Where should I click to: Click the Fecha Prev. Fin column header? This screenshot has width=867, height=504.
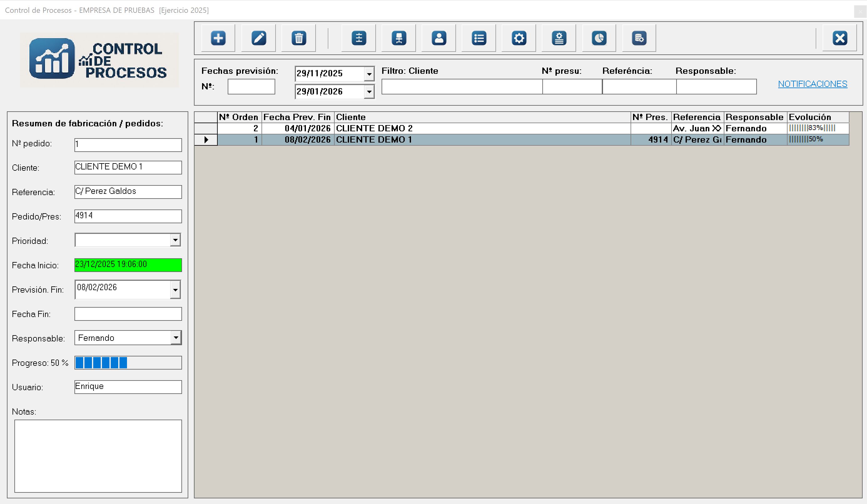[x=297, y=117]
